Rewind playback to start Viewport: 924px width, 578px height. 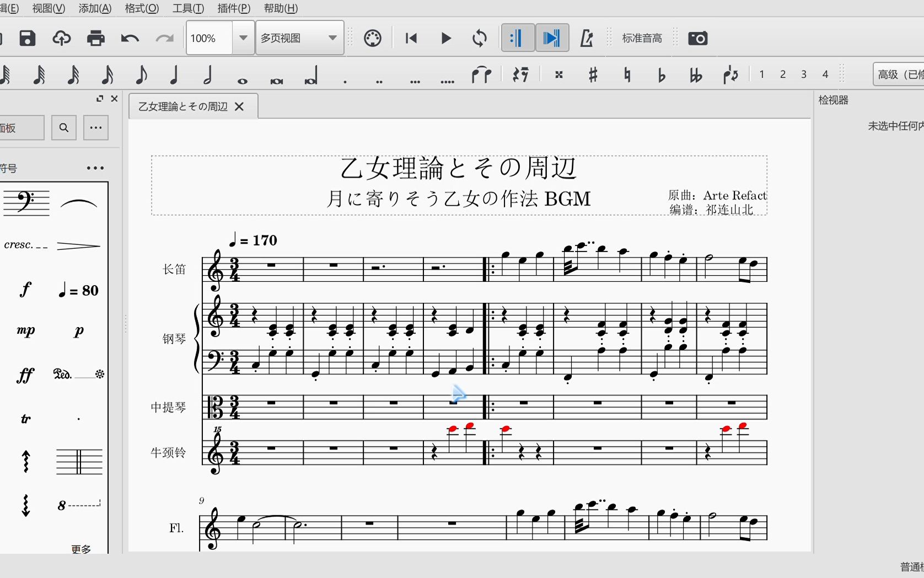click(x=411, y=38)
